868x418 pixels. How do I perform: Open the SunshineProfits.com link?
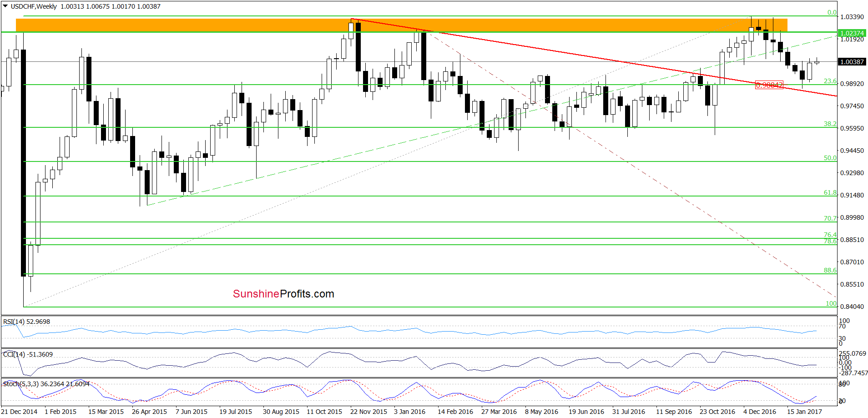(283, 294)
